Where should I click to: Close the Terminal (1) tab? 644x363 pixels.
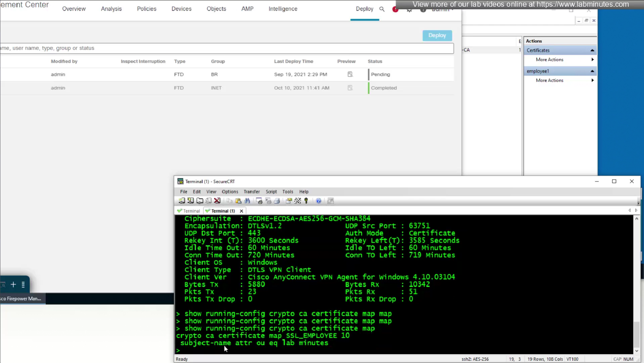241,211
